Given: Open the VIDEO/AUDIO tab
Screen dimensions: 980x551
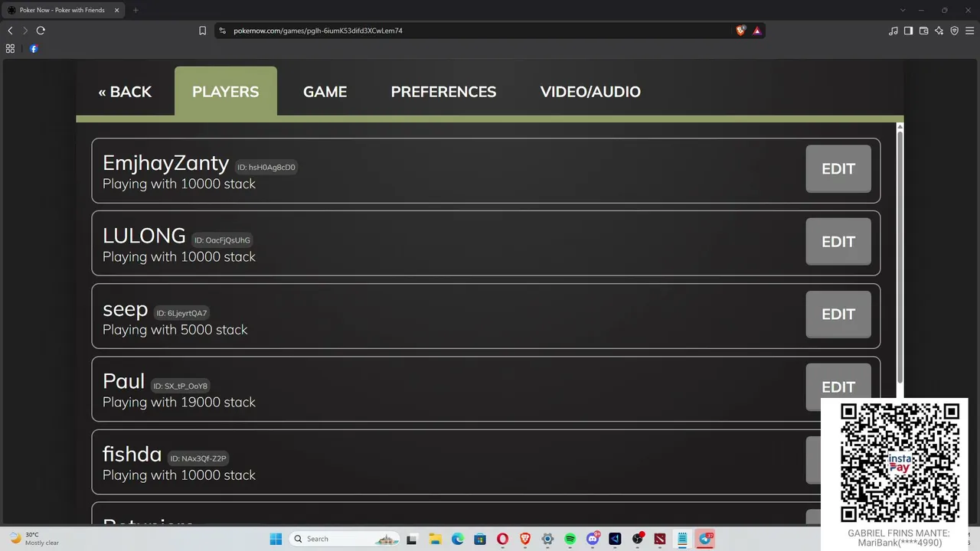Looking at the screenshot, I should [x=590, y=92].
